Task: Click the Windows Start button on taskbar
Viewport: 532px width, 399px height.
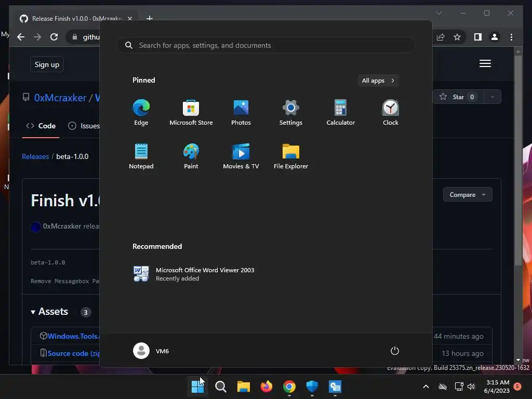Action: pos(197,387)
